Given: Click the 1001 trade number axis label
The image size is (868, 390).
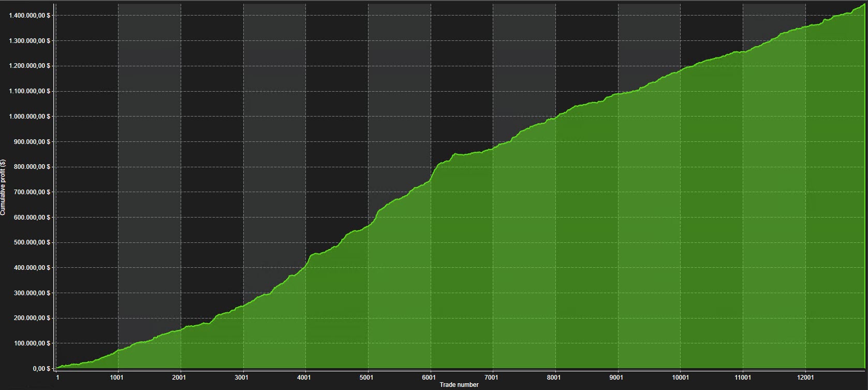Looking at the screenshot, I should coord(118,378).
